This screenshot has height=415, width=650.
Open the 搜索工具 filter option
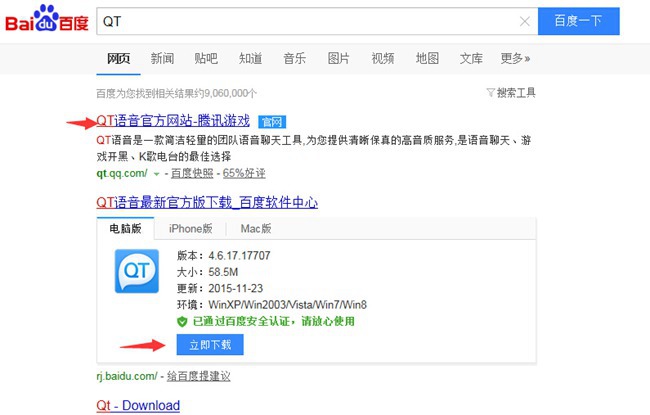511,92
